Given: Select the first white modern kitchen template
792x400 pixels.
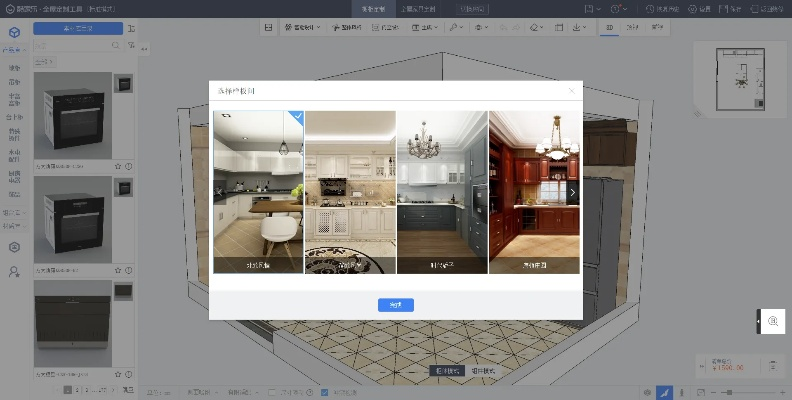Looking at the screenshot, I should click(x=258, y=192).
